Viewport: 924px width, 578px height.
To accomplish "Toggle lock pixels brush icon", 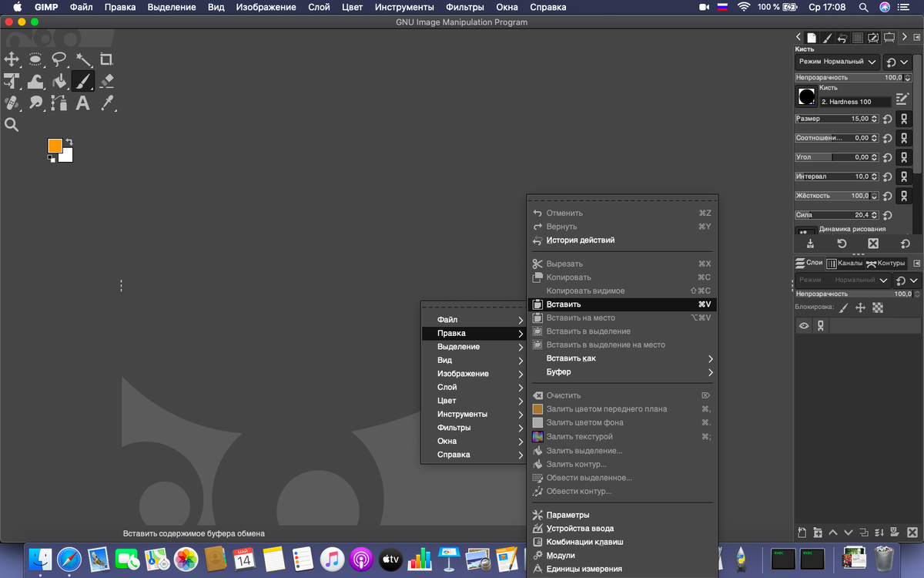I will coord(843,307).
